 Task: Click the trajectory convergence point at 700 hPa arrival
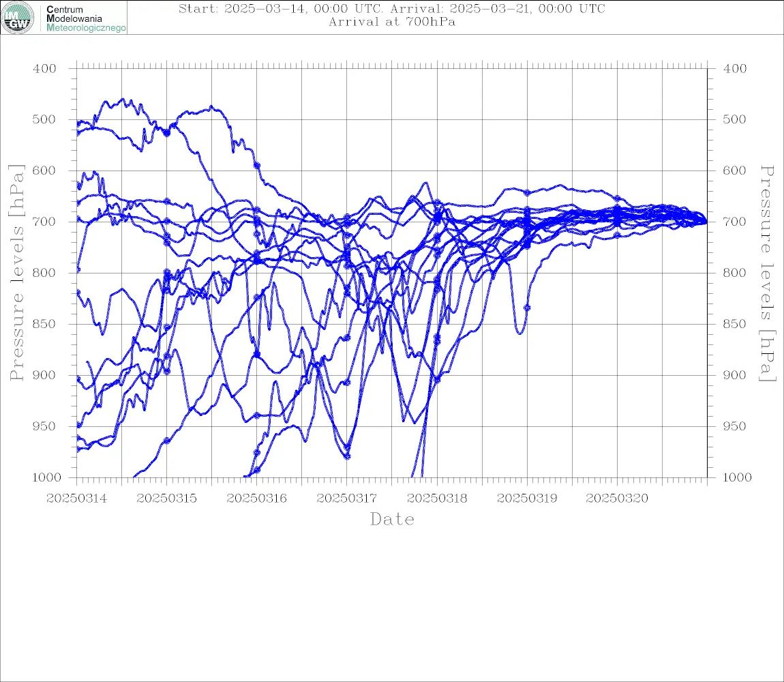click(x=706, y=222)
